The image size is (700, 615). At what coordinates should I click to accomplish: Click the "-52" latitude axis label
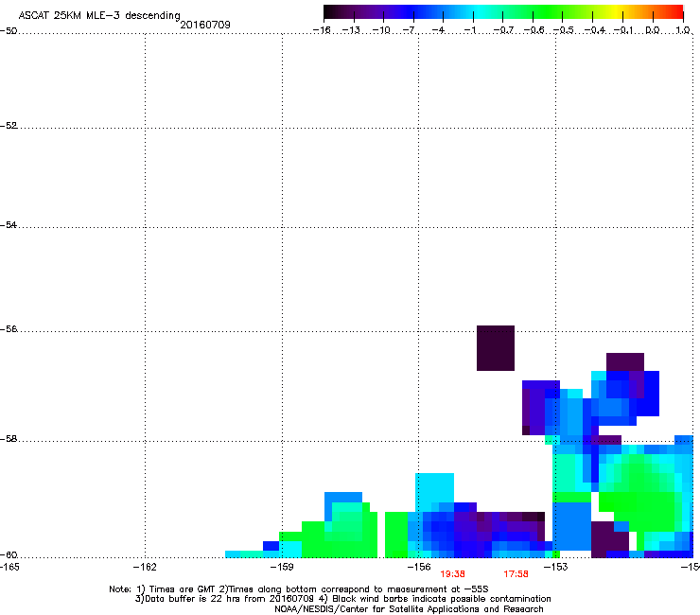(x=9, y=126)
